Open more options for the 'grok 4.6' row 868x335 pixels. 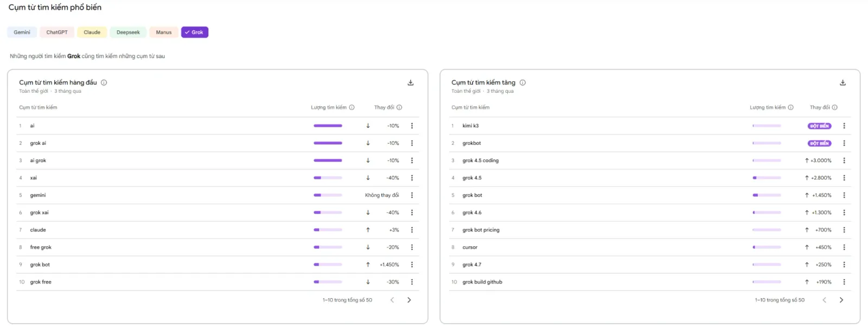(844, 212)
